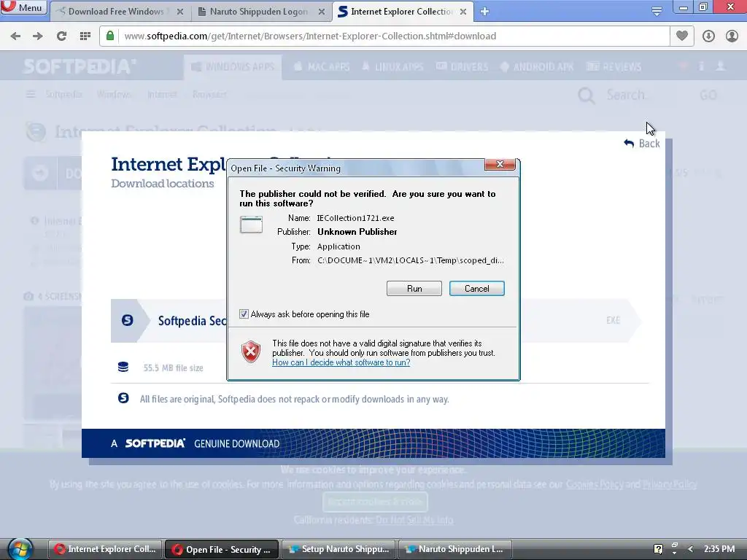The width and height of the screenshot is (747, 560).
Task: Switch to Open File - Security taskbar item
Action: tap(222, 549)
